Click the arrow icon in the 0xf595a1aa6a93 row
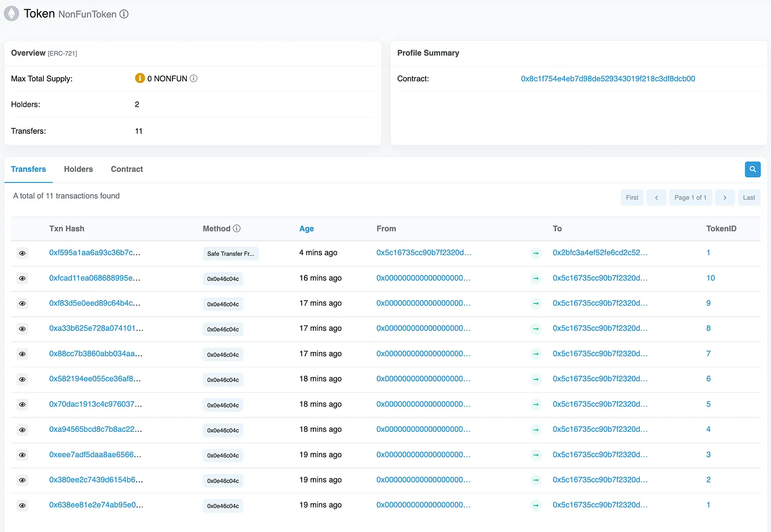This screenshot has height=532, width=771. pyautogui.click(x=536, y=253)
